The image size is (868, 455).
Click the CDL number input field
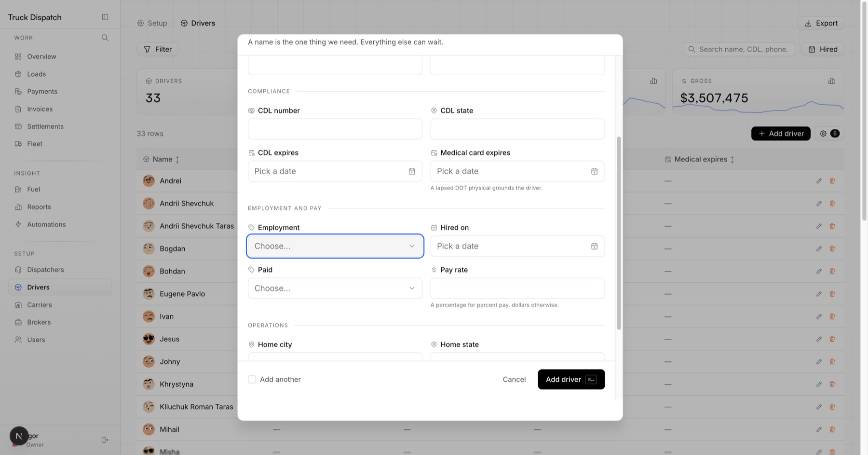coord(335,129)
